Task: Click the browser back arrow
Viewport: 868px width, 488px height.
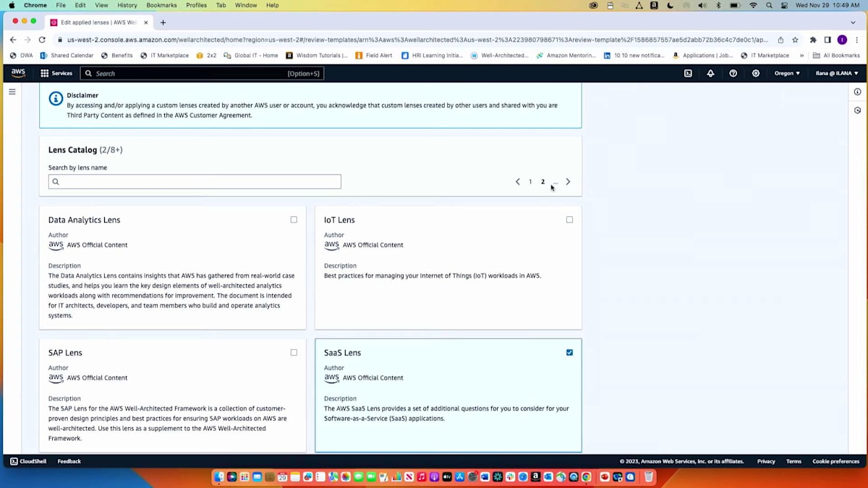Action: tap(12, 40)
